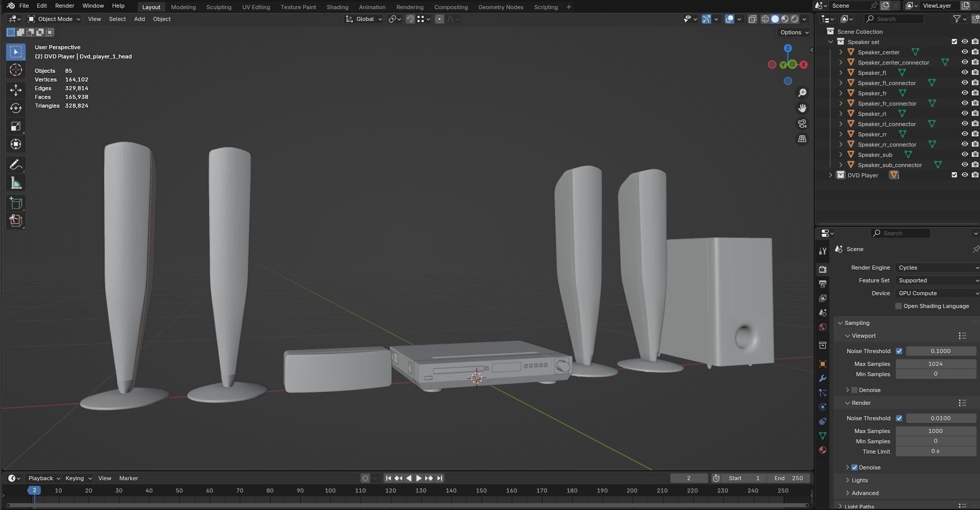Screen dimensions: 980x510
Task: Expand the Speaker_center object tree
Action: (x=841, y=52)
